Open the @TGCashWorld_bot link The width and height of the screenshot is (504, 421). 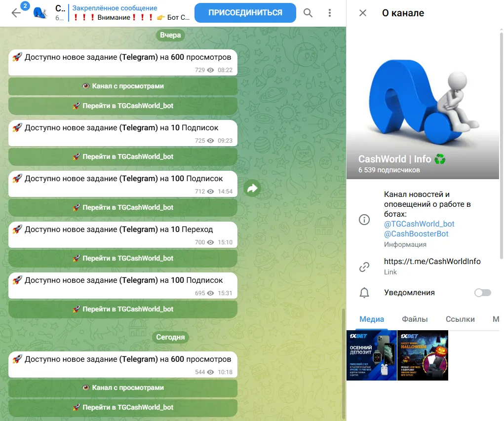pos(419,224)
